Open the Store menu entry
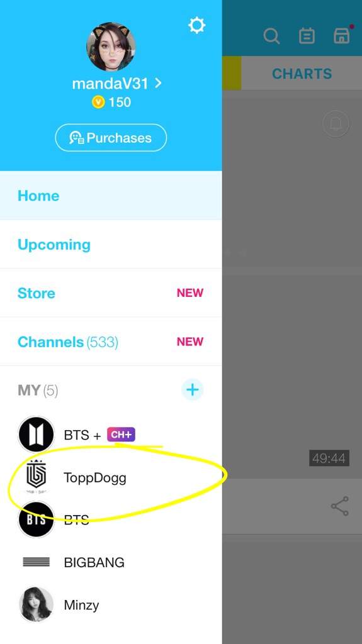The image size is (362, 644). 111,293
